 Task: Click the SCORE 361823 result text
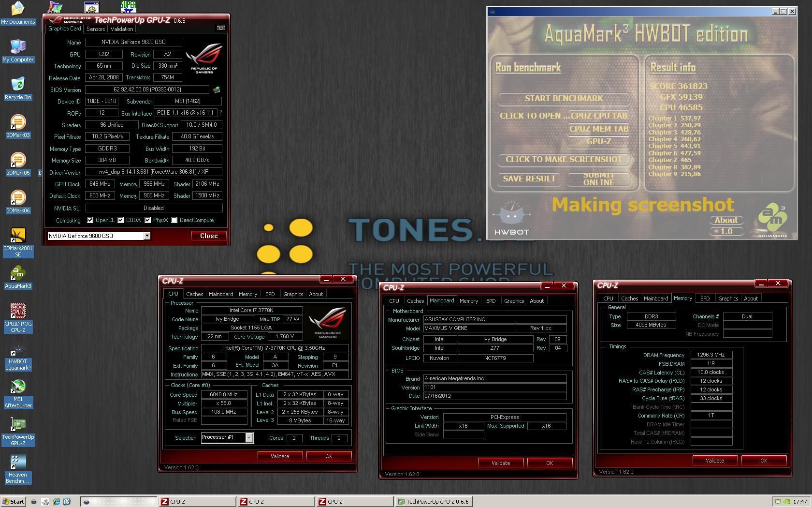[x=678, y=86]
